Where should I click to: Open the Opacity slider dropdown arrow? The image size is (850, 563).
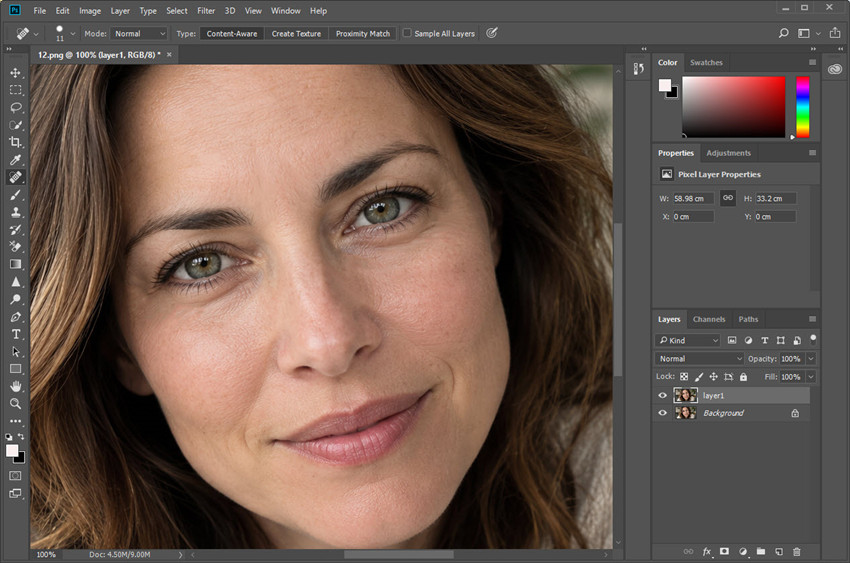pyautogui.click(x=811, y=359)
